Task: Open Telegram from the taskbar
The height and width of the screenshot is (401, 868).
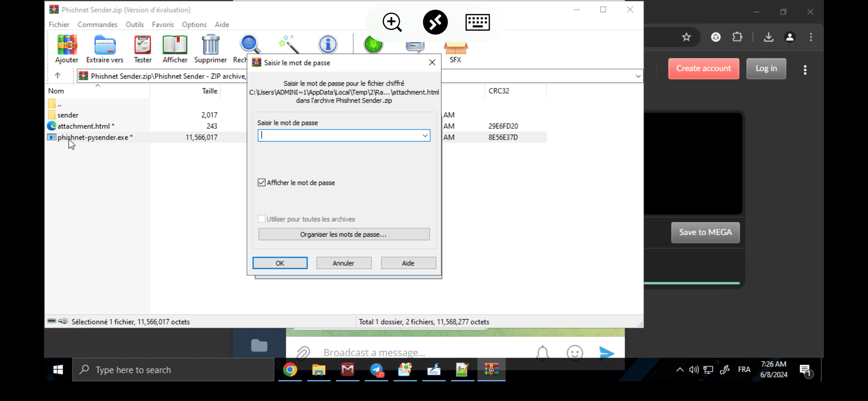Action: click(377, 370)
